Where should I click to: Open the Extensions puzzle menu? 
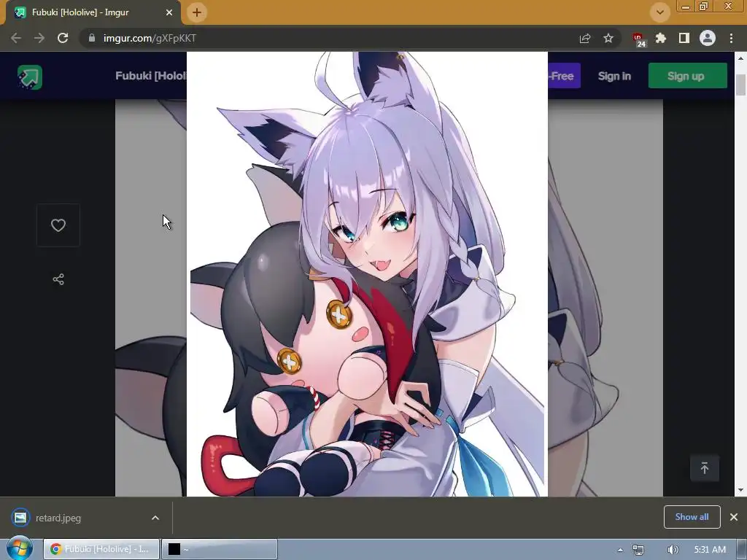pyautogui.click(x=661, y=38)
